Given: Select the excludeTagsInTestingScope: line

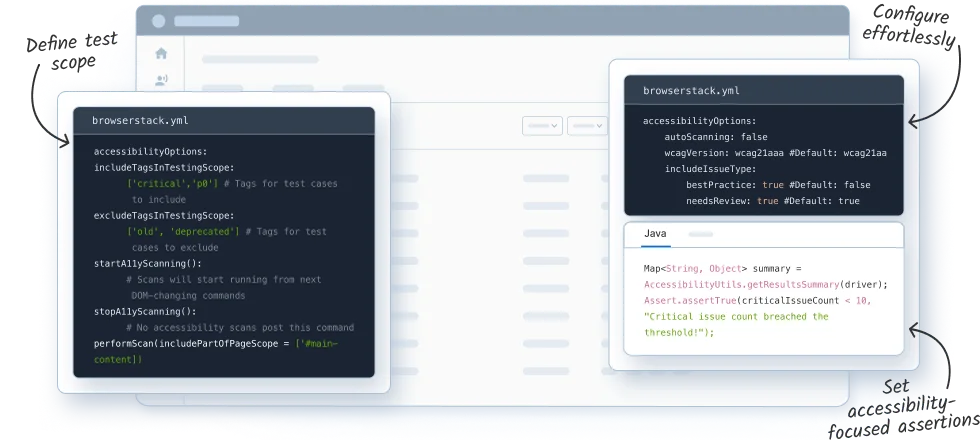Looking at the screenshot, I should click(164, 216).
